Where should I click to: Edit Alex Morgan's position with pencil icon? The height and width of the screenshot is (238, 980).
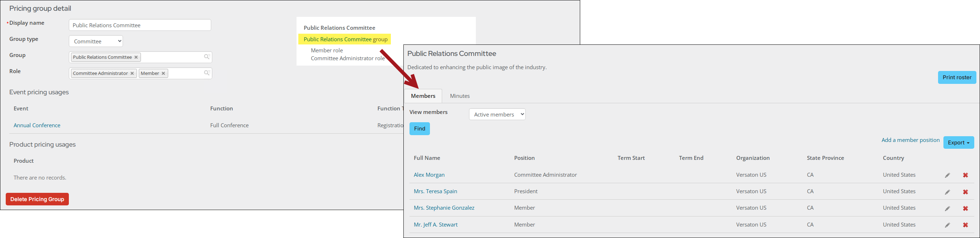point(947,175)
